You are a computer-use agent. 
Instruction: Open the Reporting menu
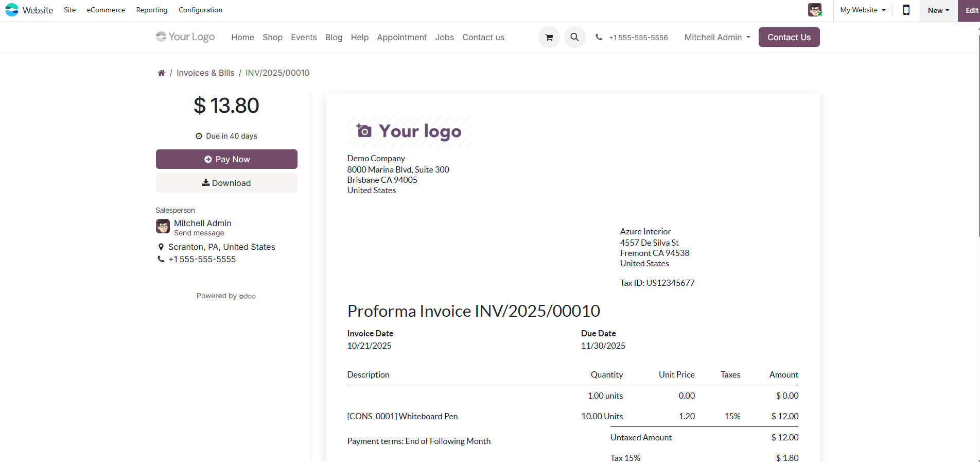(x=152, y=10)
